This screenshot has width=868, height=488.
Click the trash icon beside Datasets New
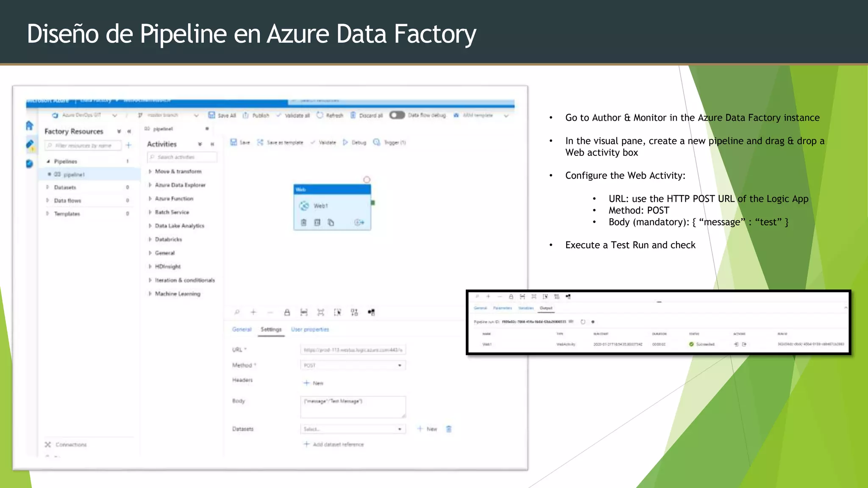click(x=449, y=429)
